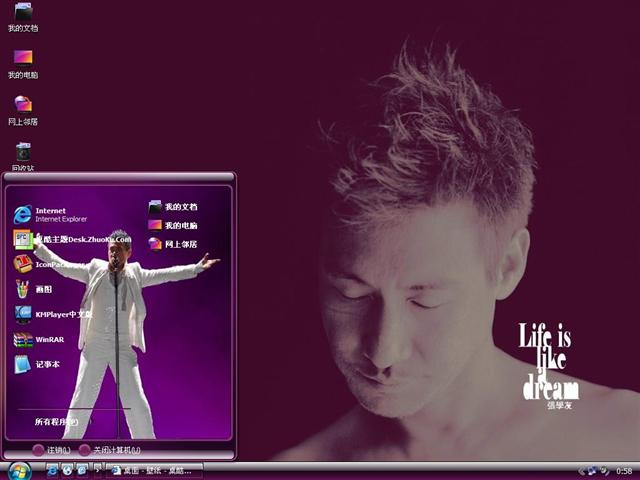Launch Internet Explorer from Start menu
Screen dimensions: 640x480
tap(51, 215)
